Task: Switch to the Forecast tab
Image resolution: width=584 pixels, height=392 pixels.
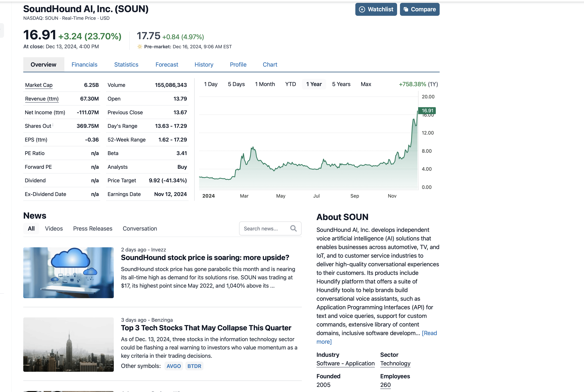Action: [x=167, y=65]
